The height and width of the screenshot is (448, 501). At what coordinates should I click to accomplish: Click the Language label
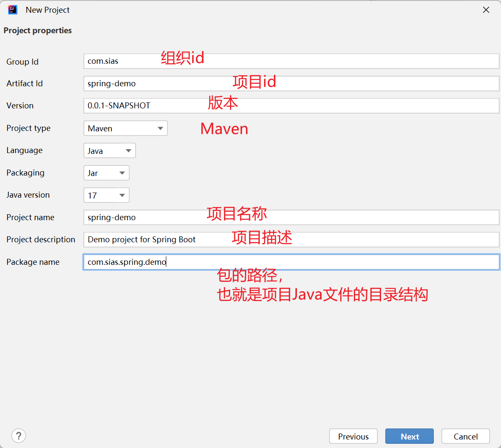point(24,150)
